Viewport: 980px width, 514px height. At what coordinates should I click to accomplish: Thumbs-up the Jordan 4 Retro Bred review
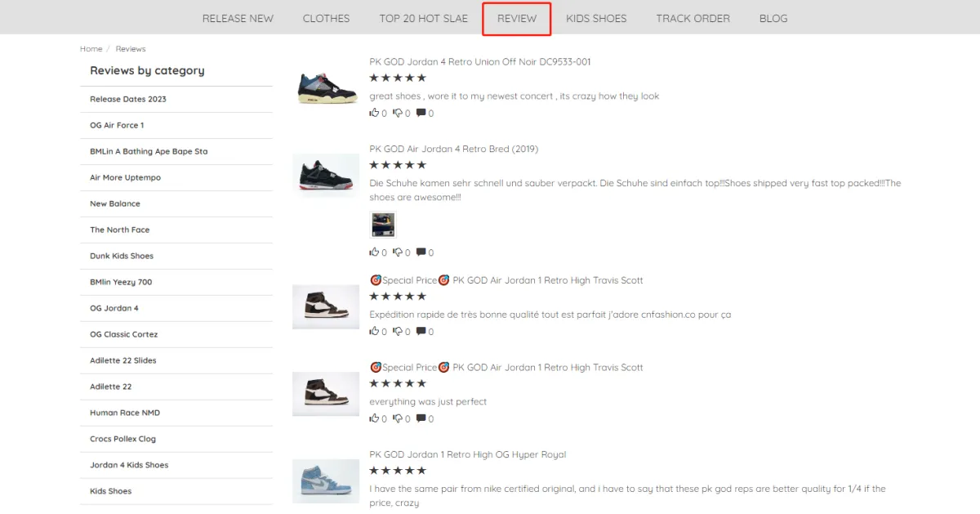375,253
